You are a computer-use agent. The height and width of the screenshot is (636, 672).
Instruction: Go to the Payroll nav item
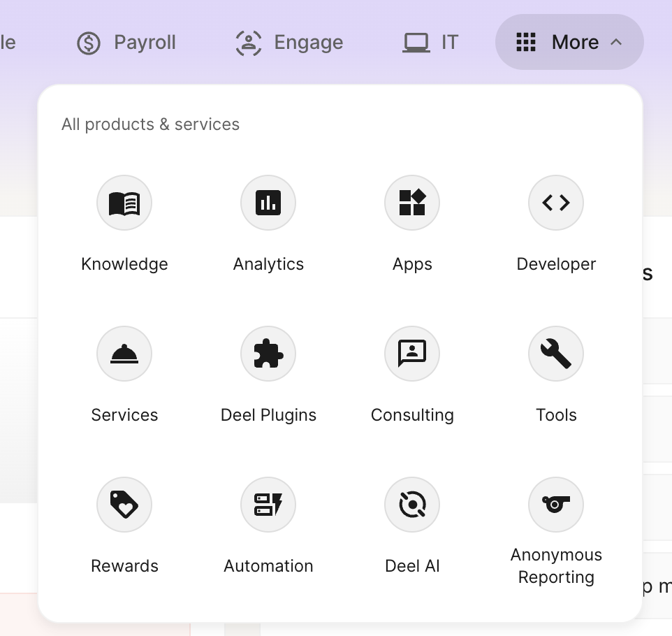pos(126,43)
